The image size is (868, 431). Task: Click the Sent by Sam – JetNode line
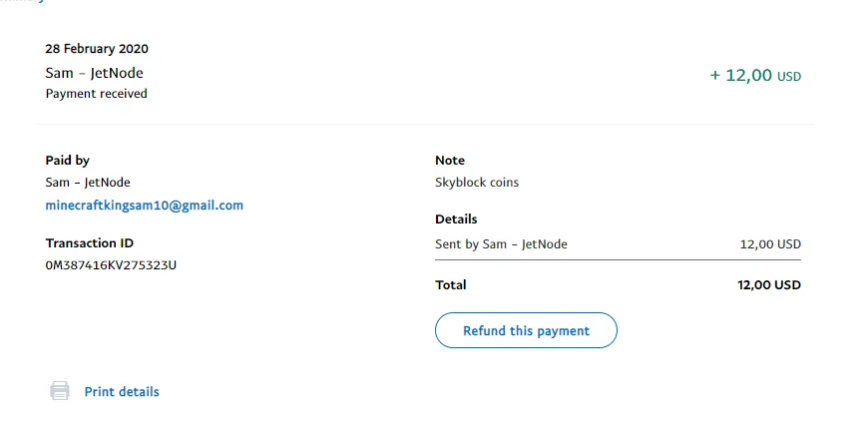tap(501, 243)
